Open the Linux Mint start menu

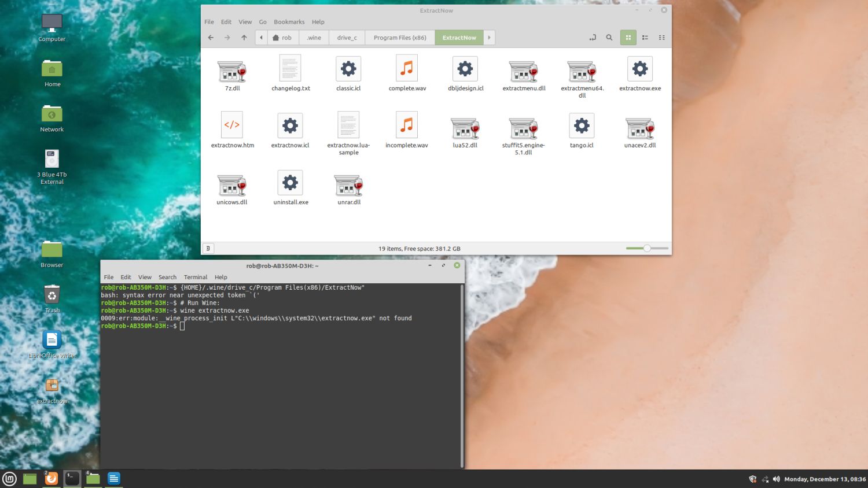coord(9,479)
